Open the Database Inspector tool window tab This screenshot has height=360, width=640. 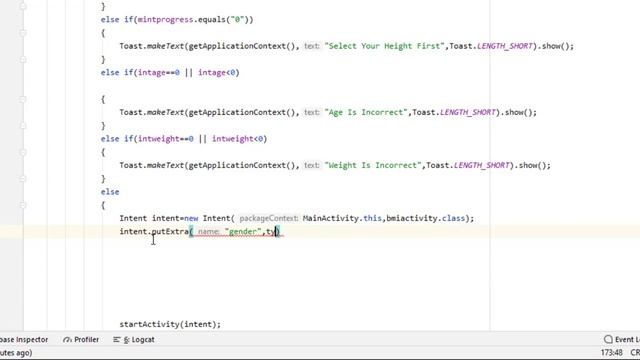click(x=24, y=340)
